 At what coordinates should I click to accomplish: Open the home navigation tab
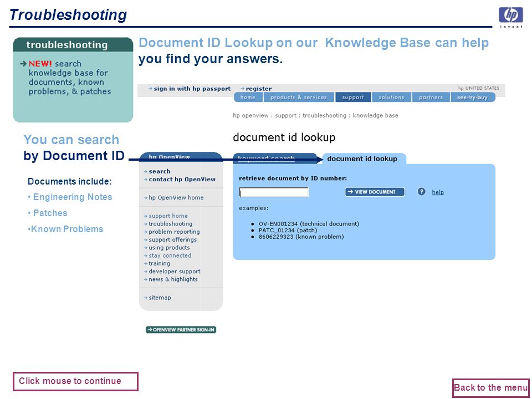(x=248, y=98)
